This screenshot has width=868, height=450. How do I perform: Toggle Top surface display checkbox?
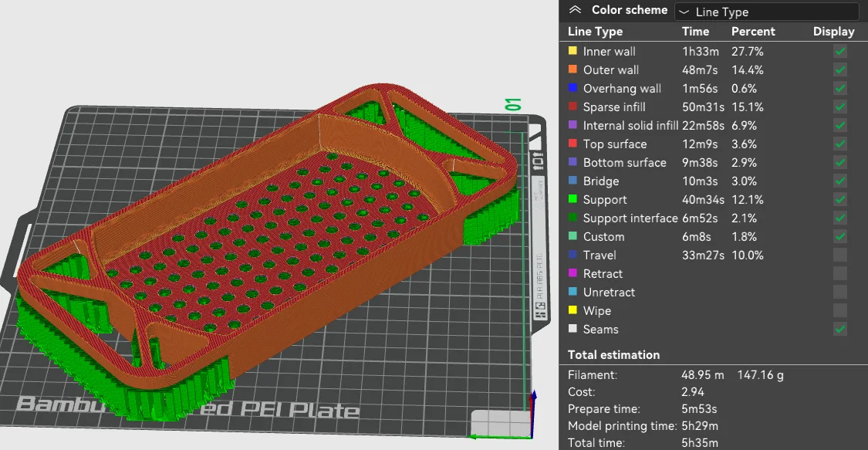839,144
